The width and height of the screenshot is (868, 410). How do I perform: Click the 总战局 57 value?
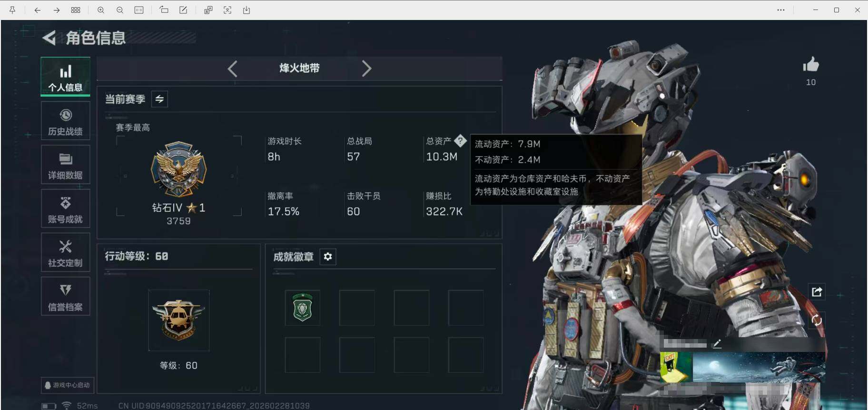coord(354,157)
